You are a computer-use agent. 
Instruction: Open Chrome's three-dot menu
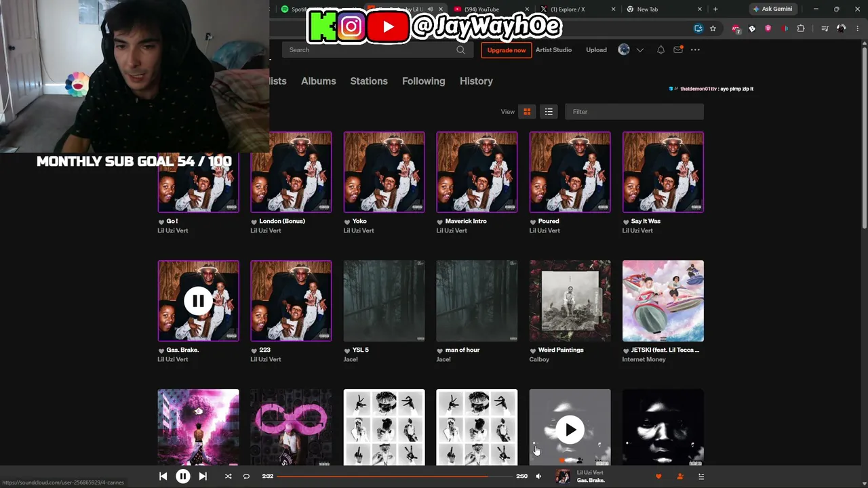click(858, 28)
